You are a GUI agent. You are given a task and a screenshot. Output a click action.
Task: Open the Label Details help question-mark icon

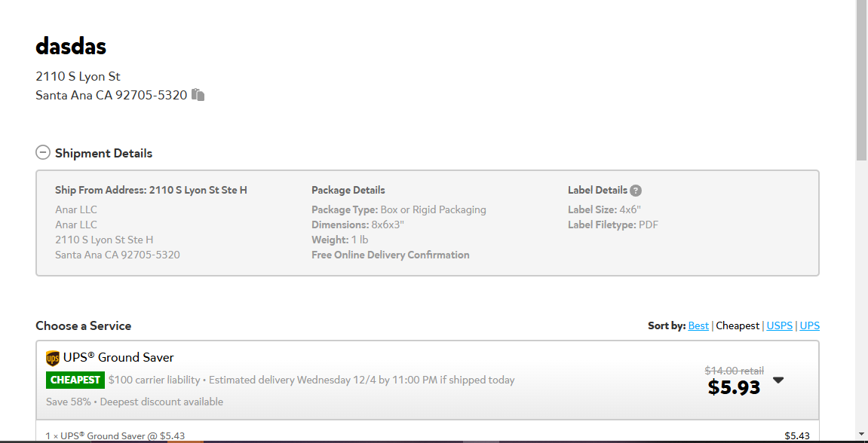tap(636, 191)
